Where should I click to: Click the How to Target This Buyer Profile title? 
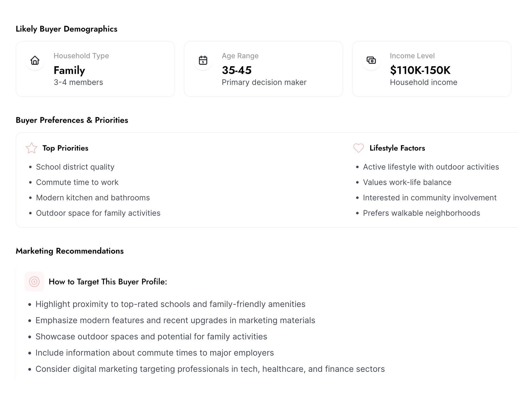[108, 282]
